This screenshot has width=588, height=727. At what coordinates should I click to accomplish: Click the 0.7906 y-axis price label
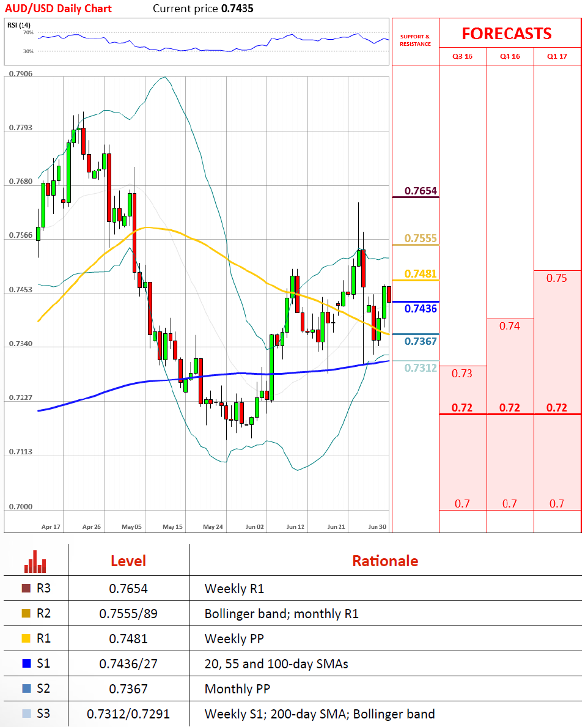point(20,74)
